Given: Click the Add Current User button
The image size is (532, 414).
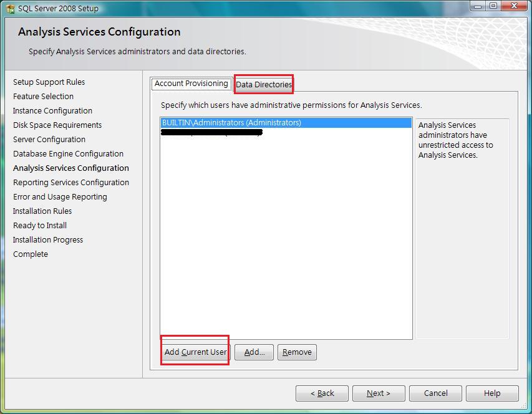Looking at the screenshot, I should click(x=195, y=352).
